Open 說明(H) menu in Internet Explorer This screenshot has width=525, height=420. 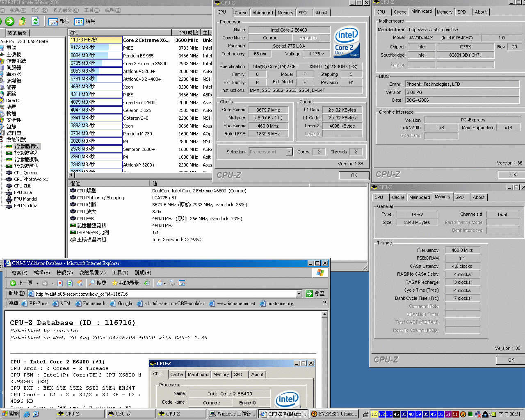143,273
